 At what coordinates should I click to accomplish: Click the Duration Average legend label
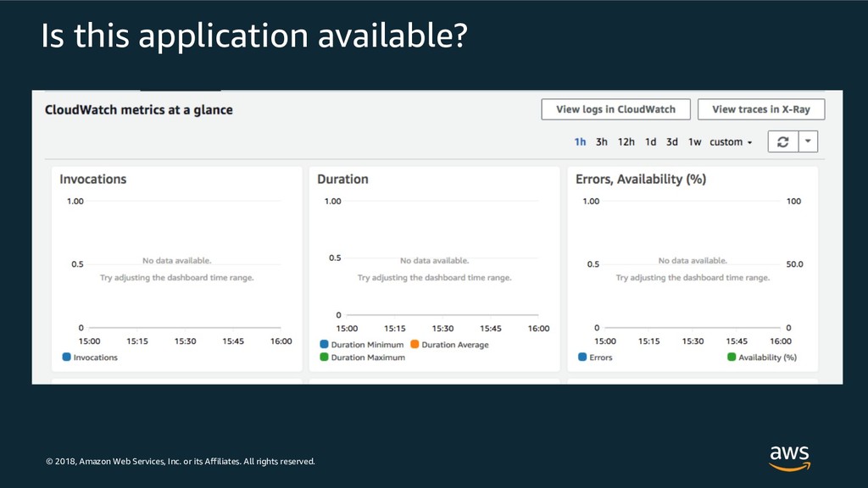(x=455, y=345)
